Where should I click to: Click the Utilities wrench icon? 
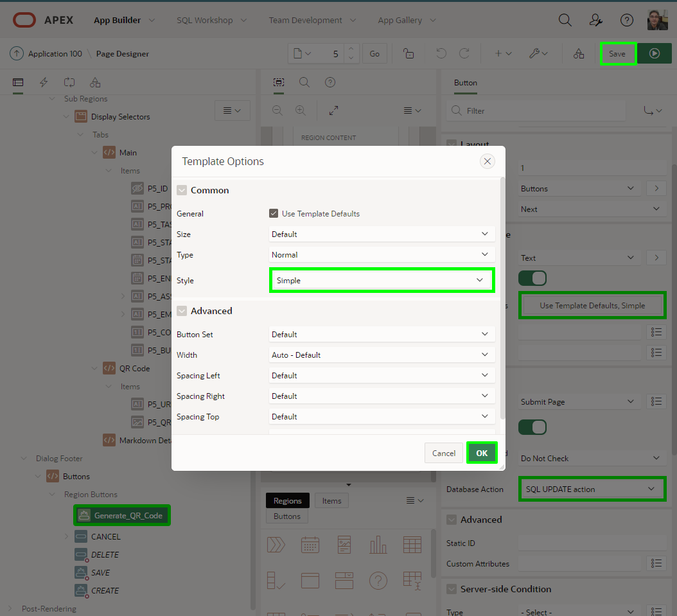click(538, 54)
